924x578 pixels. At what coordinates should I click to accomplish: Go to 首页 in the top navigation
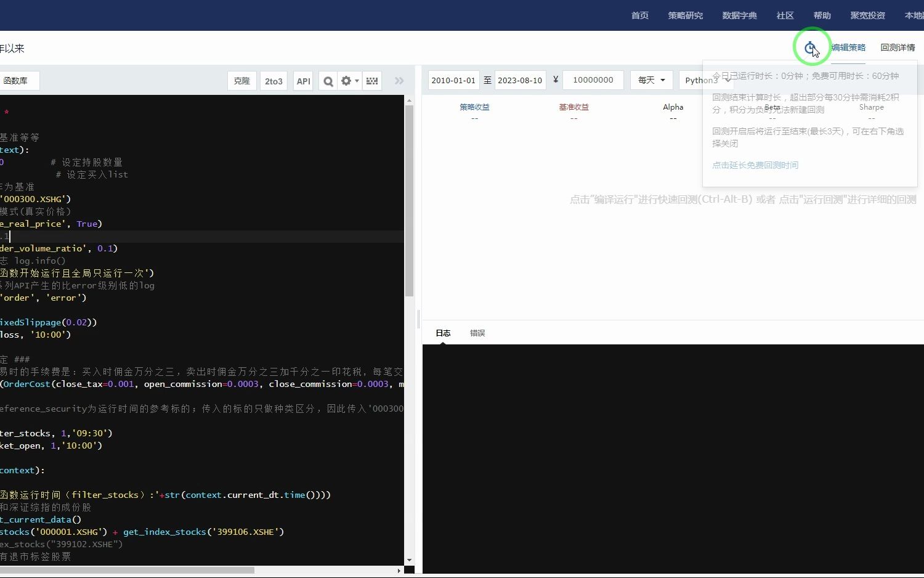(640, 15)
